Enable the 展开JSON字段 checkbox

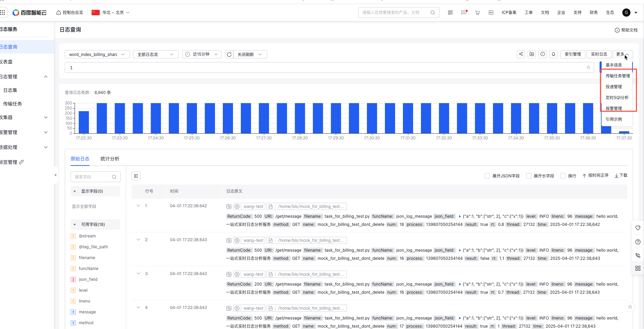pyautogui.click(x=487, y=176)
